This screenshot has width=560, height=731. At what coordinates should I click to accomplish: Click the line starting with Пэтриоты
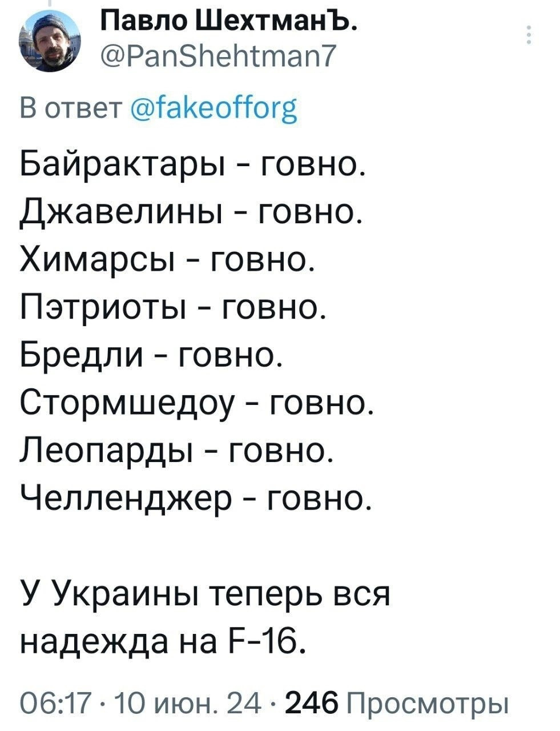click(x=174, y=307)
